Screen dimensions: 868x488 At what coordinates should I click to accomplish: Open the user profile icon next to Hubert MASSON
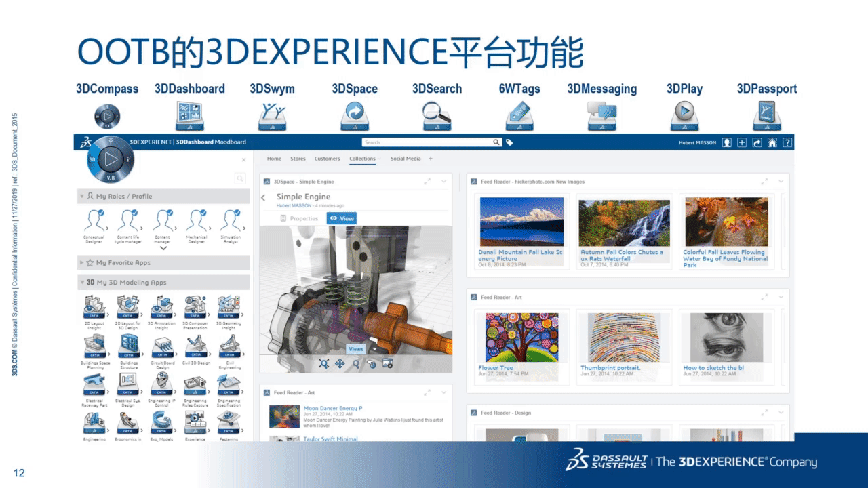727,142
